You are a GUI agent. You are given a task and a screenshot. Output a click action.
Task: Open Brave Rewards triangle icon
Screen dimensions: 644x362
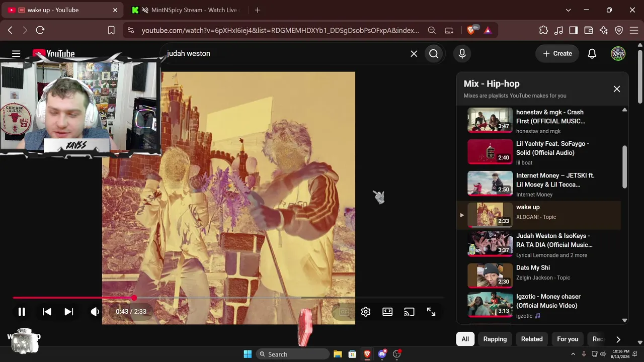[488, 30]
